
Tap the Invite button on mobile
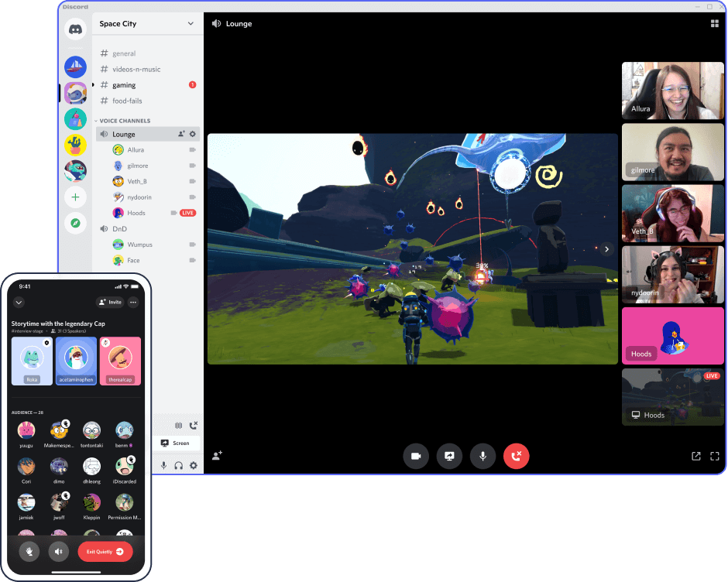[x=111, y=302]
